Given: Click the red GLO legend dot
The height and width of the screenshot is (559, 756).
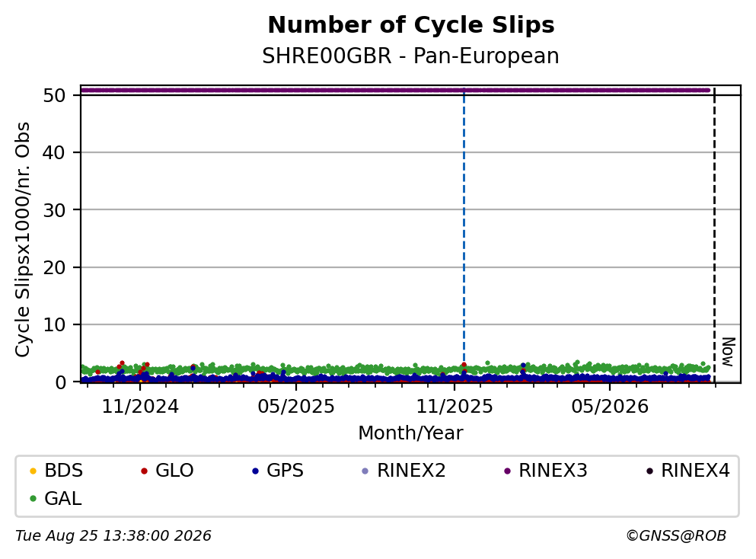Looking at the screenshot, I should tap(144, 471).
